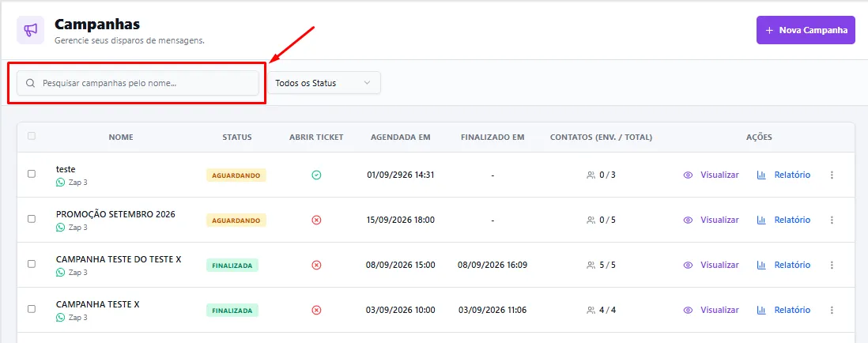The height and width of the screenshot is (343, 868).
Task: Click Visualizar for PROMOÇÃO SETEMBRO 2026
Action: point(711,220)
